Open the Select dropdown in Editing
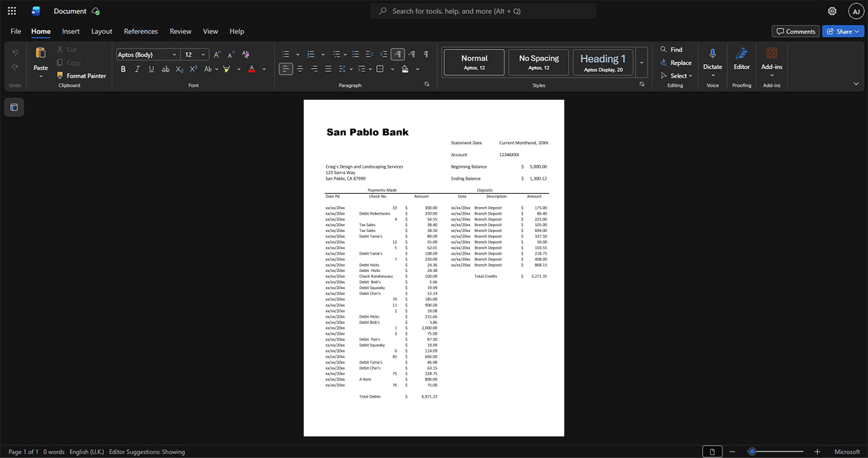 (676, 76)
